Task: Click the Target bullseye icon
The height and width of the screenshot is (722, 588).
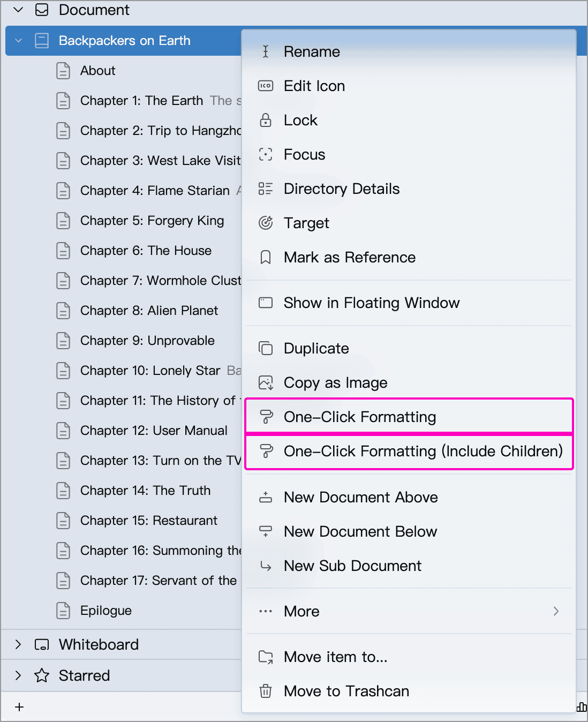Action: click(x=266, y=223)
